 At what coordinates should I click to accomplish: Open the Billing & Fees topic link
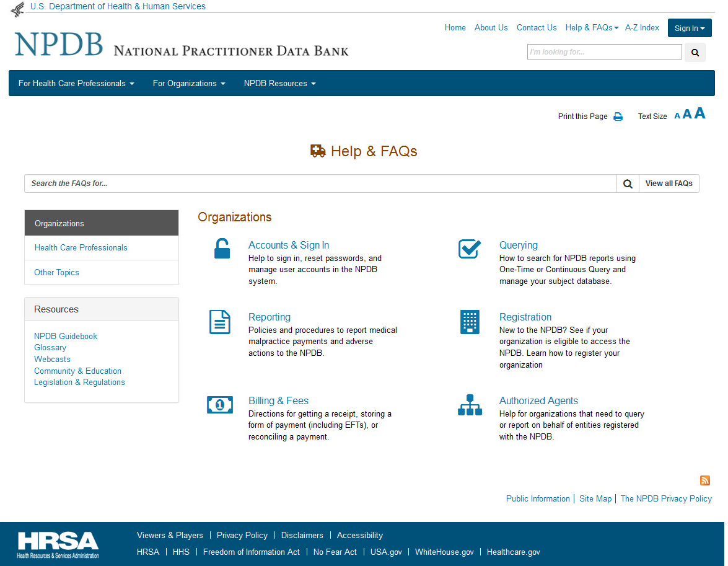point(278,400)
